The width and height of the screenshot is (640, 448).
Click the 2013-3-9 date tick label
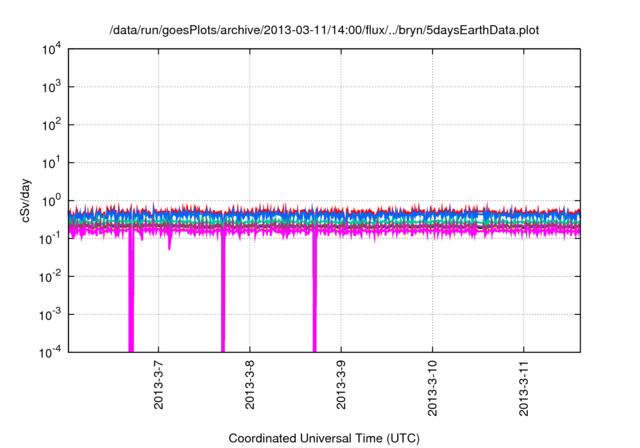click(x=341, y=385)
